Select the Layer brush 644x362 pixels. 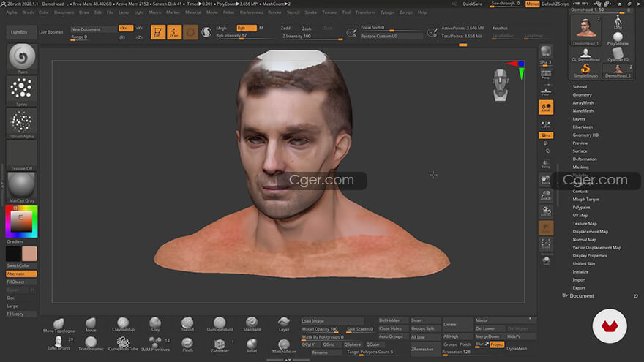point(284,324)
